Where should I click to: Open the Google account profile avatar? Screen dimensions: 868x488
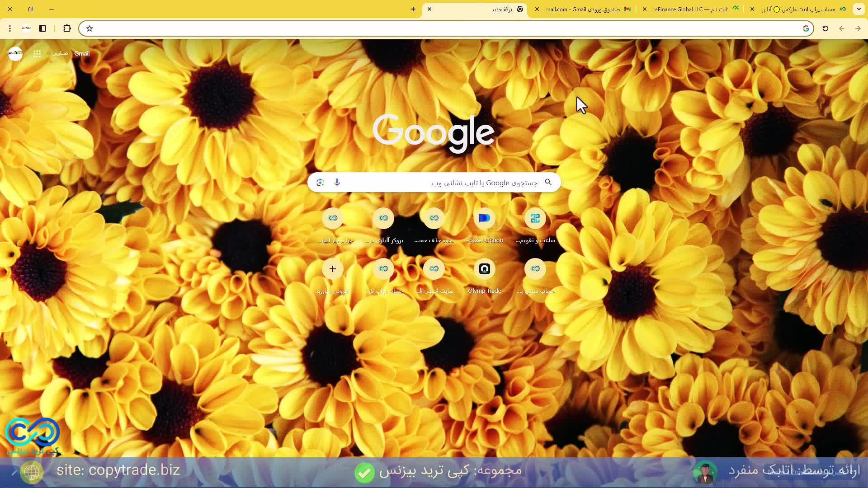[x=15, y=53]
